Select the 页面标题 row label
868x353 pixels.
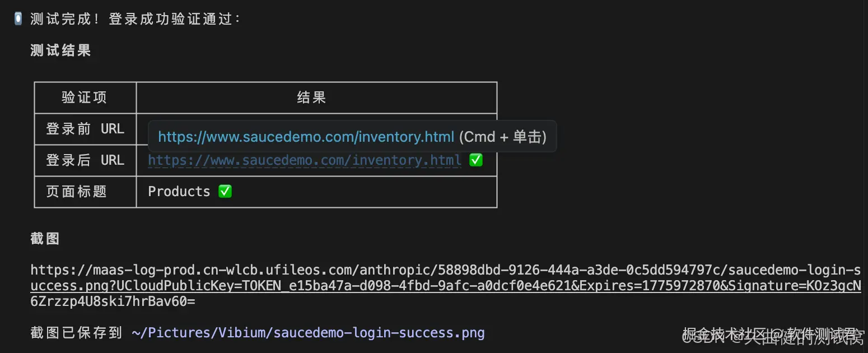click(x=77, y=192)
